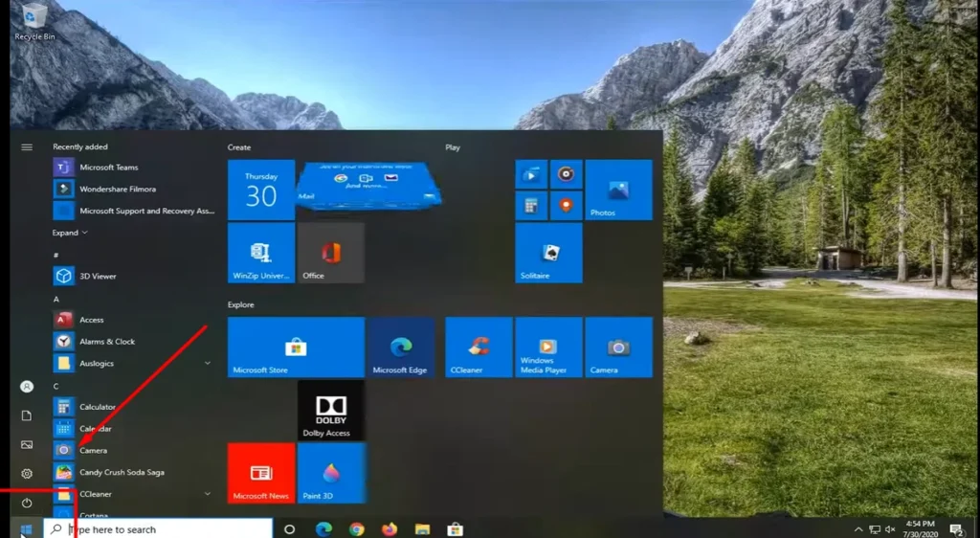Open the Paint 3D tile

point(331,474)
